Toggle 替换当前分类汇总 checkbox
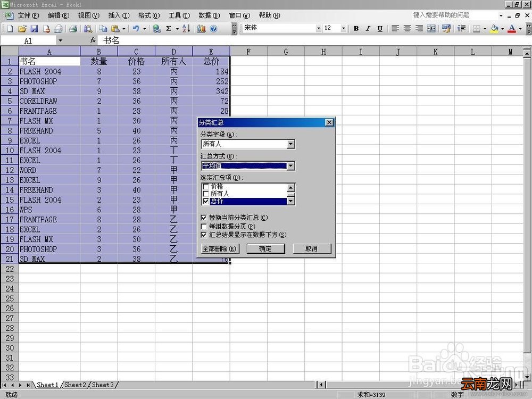Screen dimensions: 532x399 204,218
